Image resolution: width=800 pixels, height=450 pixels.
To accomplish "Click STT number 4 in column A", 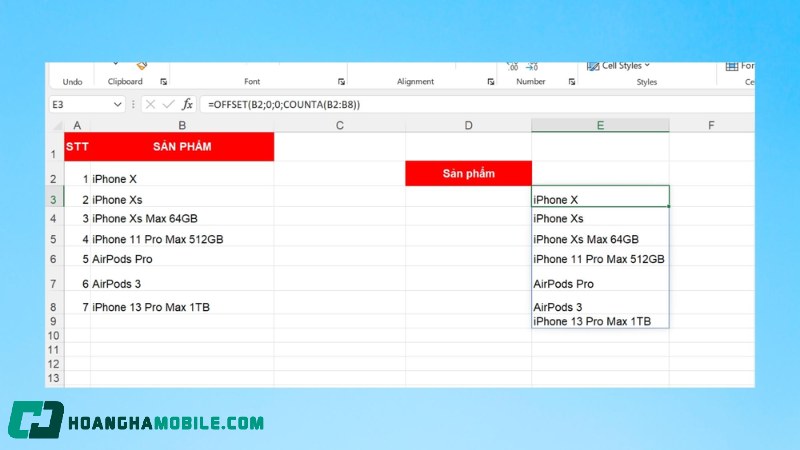I will pos(77,236).
